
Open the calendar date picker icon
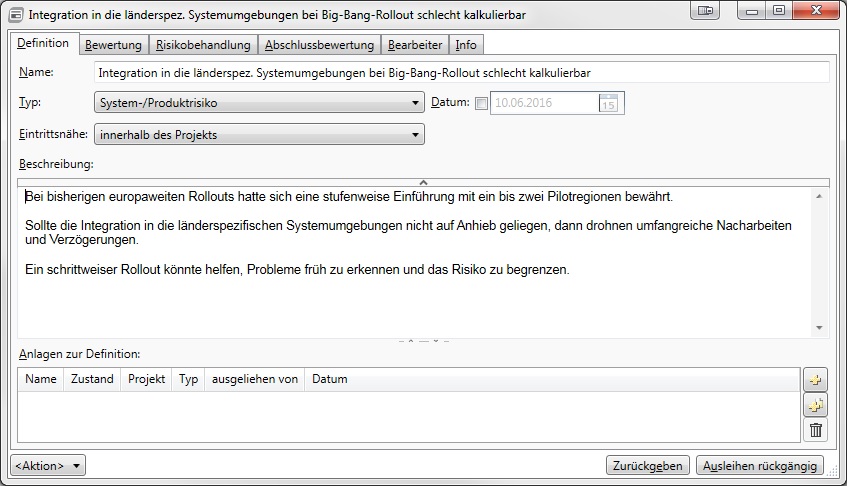[x=608, y=102]
